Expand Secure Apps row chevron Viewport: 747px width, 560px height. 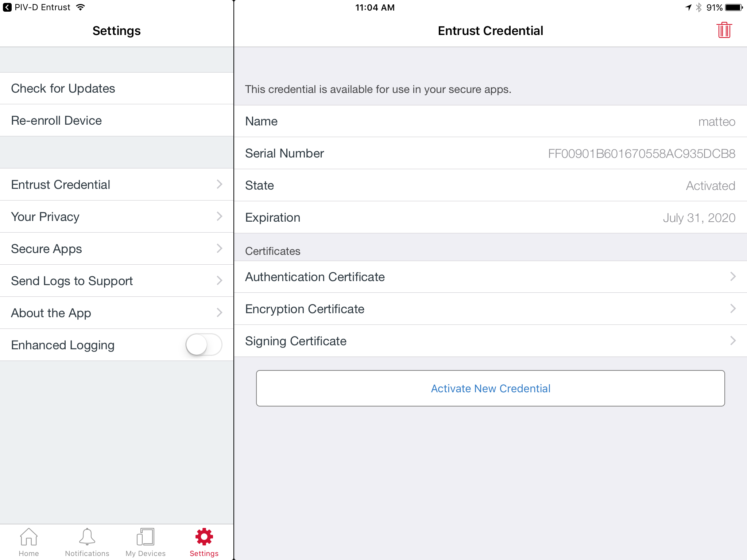pos(219,248)
